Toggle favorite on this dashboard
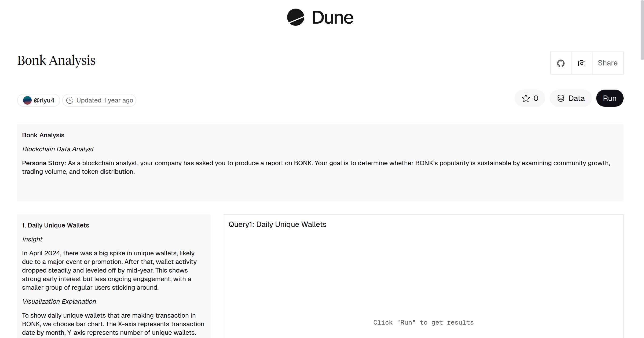Viewport: 644px width, 338px height. pyautogui.click(x=529, y=98)
